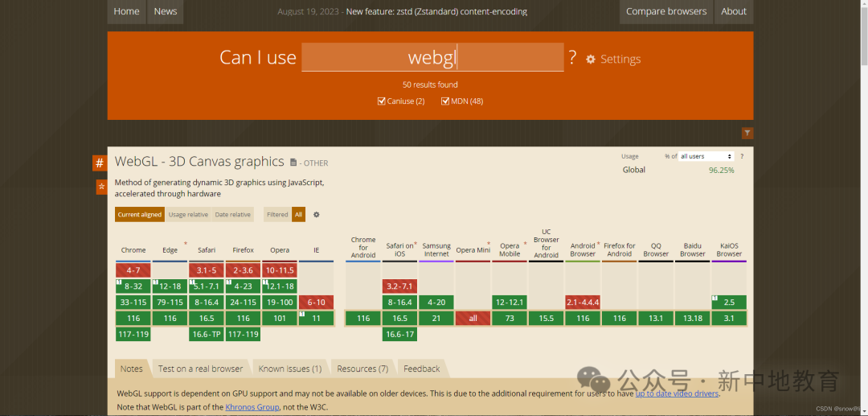The height and width of the screenshot is (416, 868).
Task: Click the Chrome 8-32 partial support cell
Action: point(133,286)
